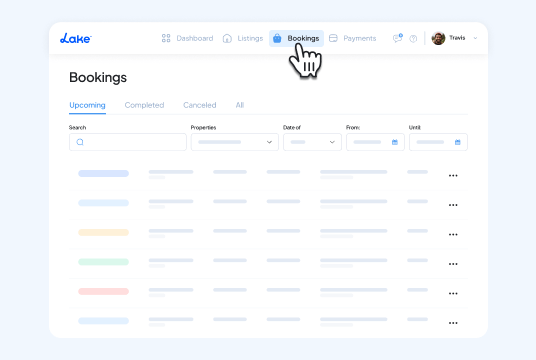Click the Listings house icon
This screenshot has height=360, width=536.
pos(227,38)
